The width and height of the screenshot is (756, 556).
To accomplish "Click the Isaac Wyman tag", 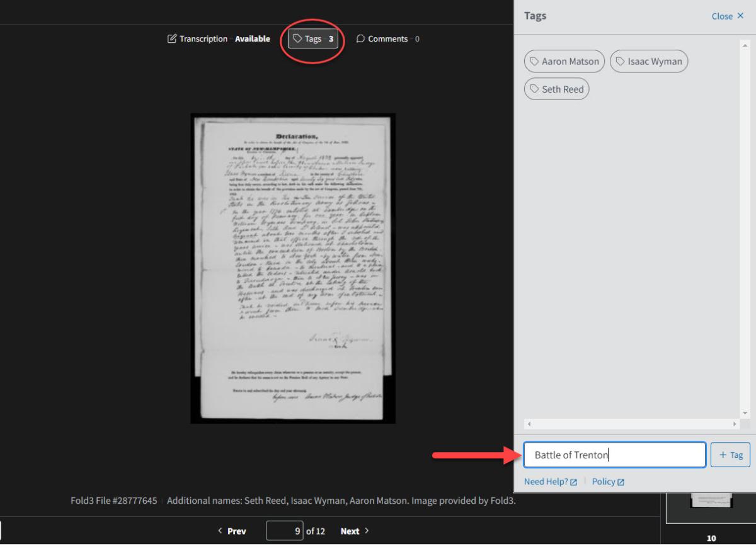I will (x=649, y=62).
